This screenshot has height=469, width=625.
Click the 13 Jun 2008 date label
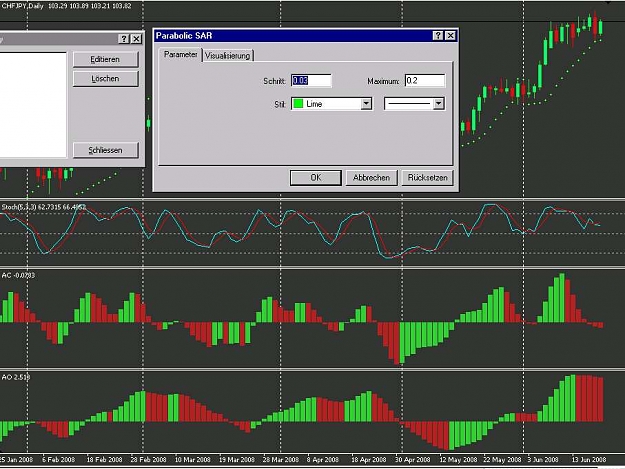coord(589,459)
